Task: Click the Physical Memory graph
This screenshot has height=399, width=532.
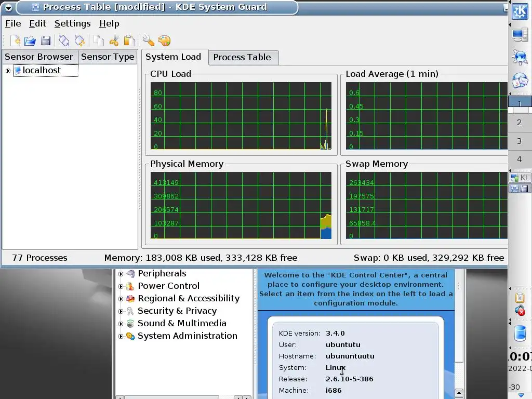Action: 241,205
